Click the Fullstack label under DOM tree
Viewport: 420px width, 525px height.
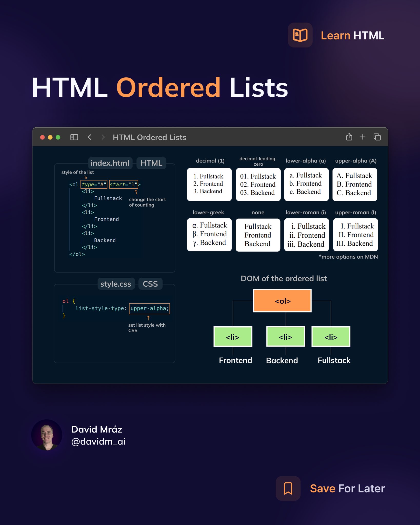(x=334, y=360)
